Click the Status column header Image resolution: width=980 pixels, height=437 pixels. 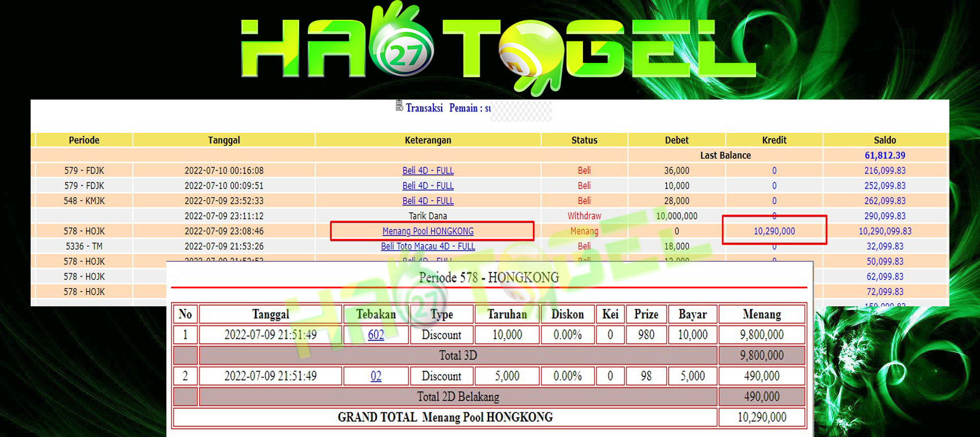click(584, 140)
